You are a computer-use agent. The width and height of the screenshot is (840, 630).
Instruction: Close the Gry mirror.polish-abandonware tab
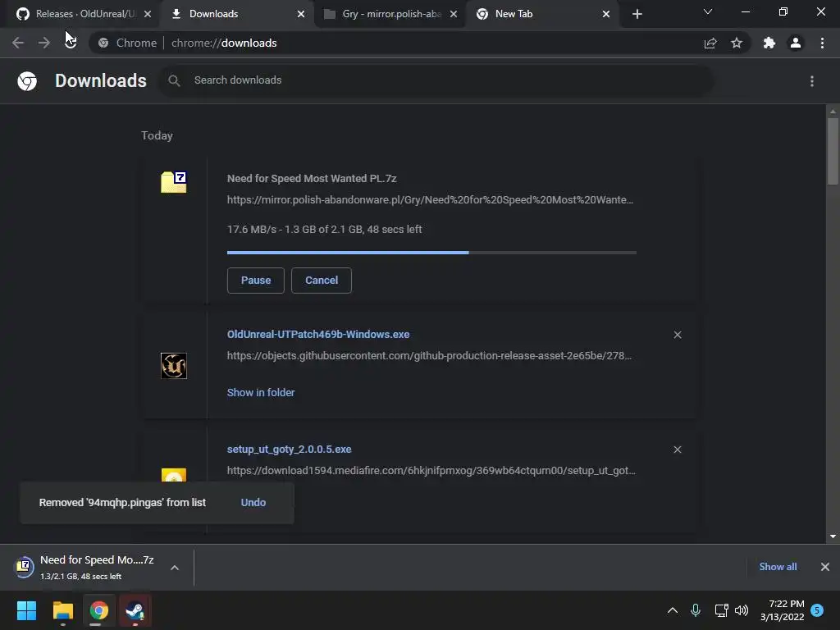coord(454,14)
